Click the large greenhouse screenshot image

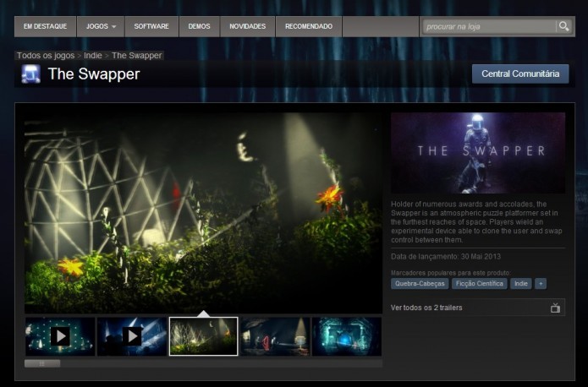tap(203, 213)
